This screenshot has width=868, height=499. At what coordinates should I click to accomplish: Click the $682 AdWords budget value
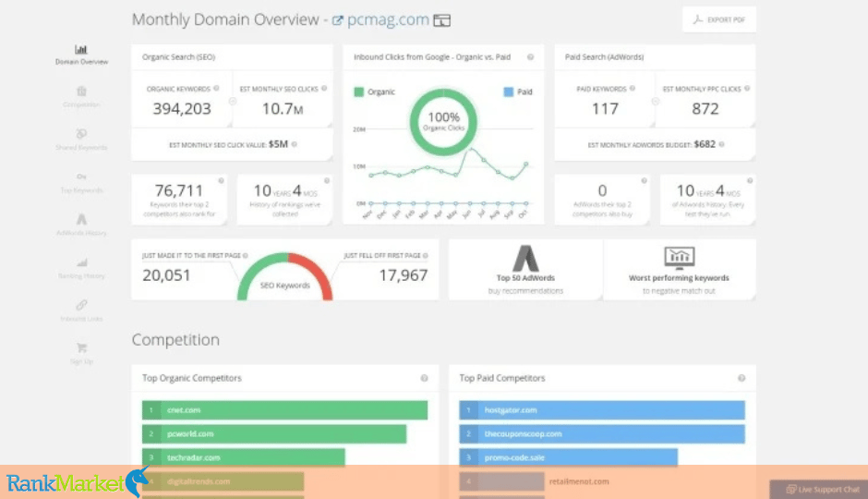click(705, 144)
